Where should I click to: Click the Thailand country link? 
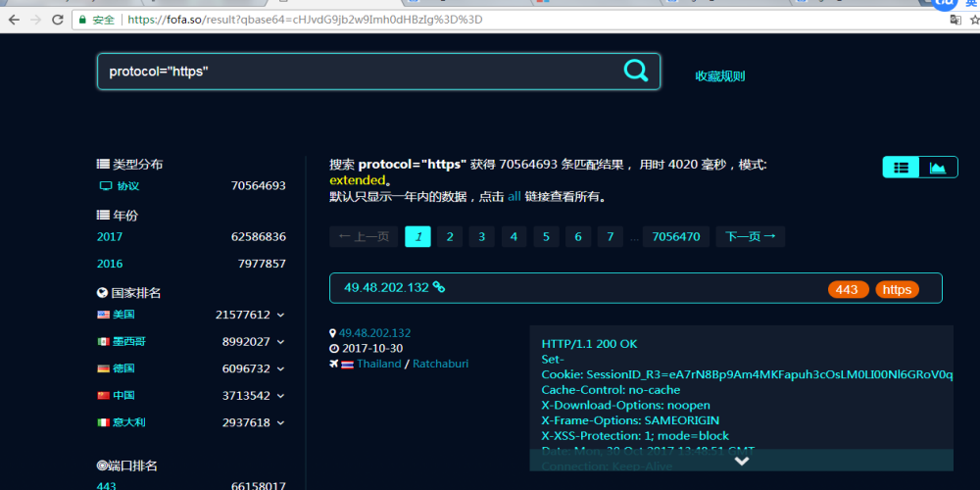tap(378, 364)
